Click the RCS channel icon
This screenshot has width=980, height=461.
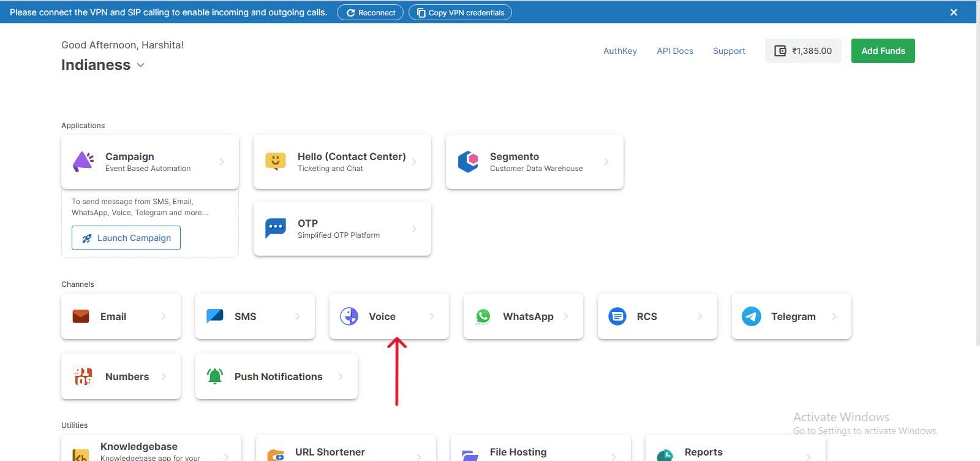(x=617, y=316)
